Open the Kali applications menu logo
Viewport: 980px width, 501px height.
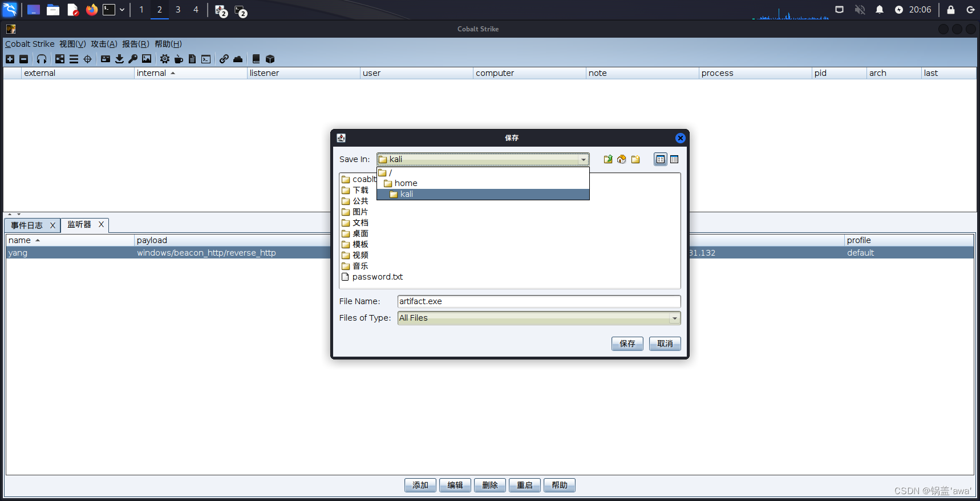[10, 10]
